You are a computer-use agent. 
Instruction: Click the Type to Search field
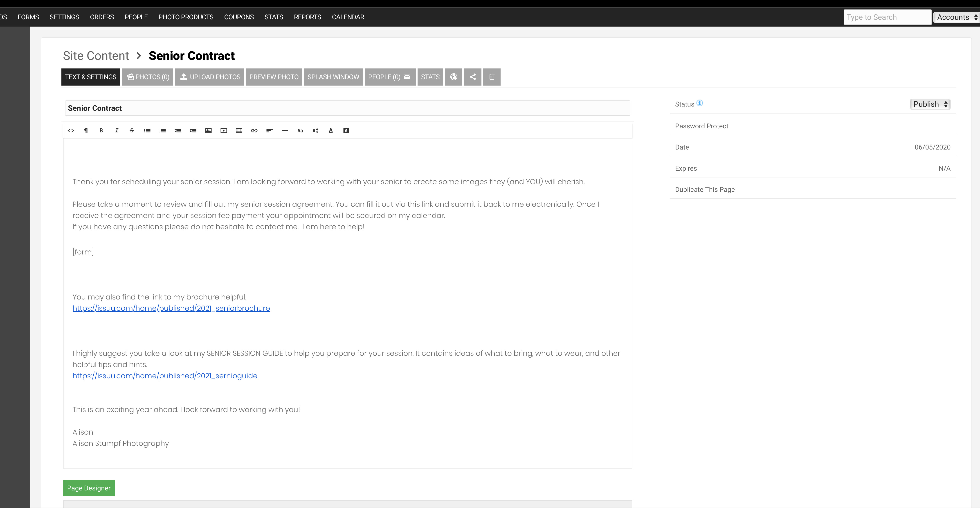(887, 17)
